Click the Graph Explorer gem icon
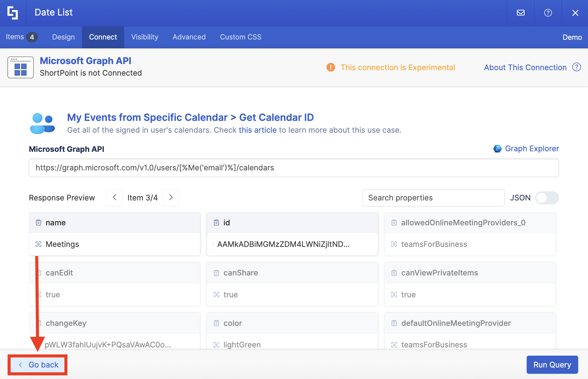 click(497, 149)
